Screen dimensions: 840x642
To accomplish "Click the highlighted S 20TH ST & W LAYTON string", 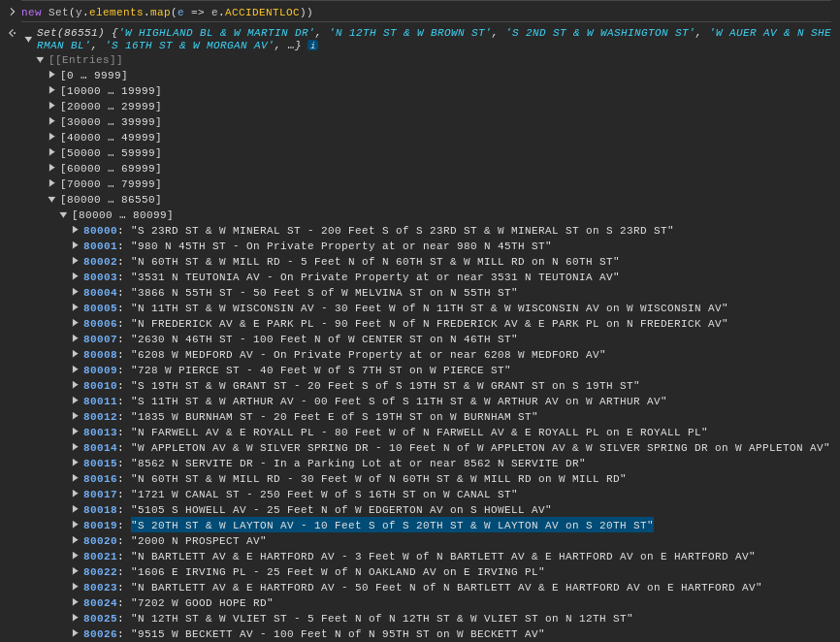I will point(392,526).
